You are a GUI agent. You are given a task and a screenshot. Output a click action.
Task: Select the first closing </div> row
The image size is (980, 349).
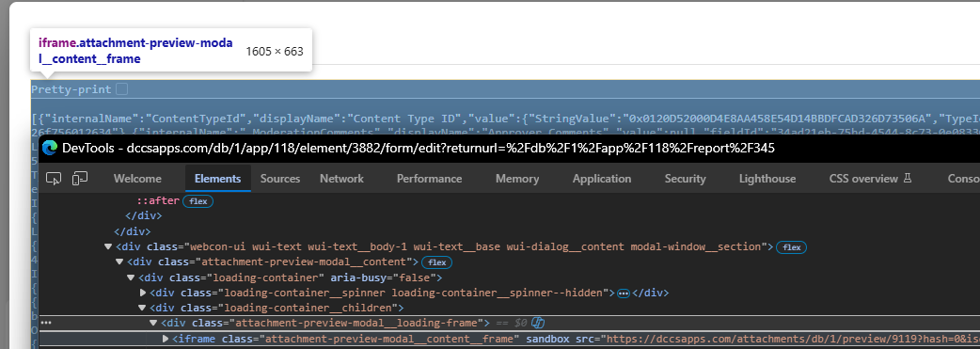click(x=144, y=215)
